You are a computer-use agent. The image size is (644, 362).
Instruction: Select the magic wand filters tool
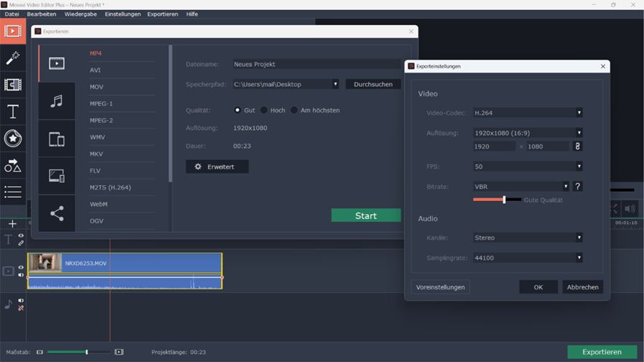[x=13, y=58]
